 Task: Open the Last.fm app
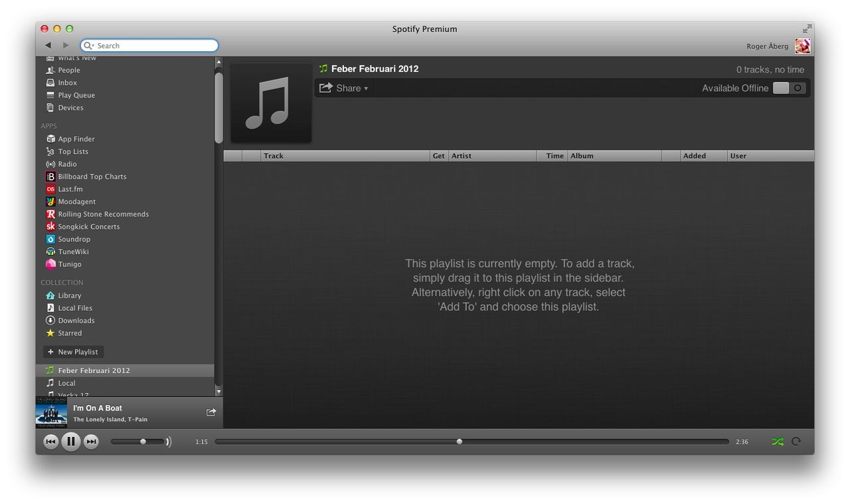[x=50, y=189]
